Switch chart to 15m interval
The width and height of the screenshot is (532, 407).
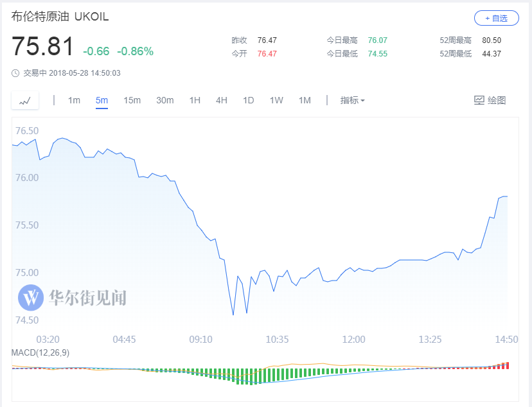click(x=132, y=100)
